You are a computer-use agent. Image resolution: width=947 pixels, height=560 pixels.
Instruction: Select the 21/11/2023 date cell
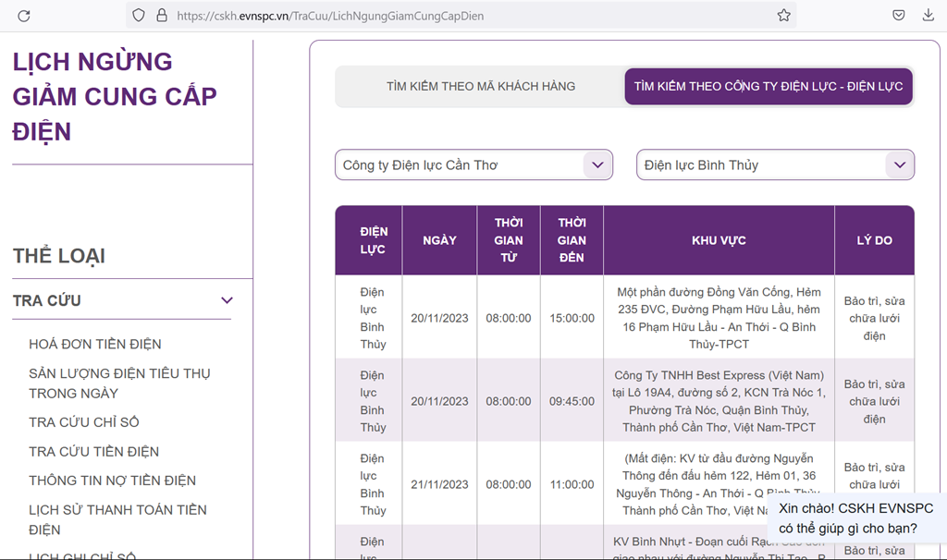click(439, 484)
